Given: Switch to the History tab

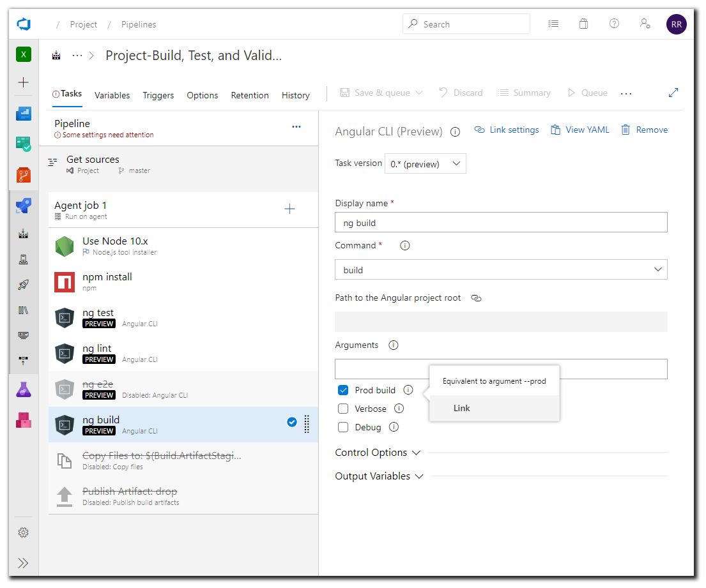Looking at the screenshot, I should click(296, 95).
